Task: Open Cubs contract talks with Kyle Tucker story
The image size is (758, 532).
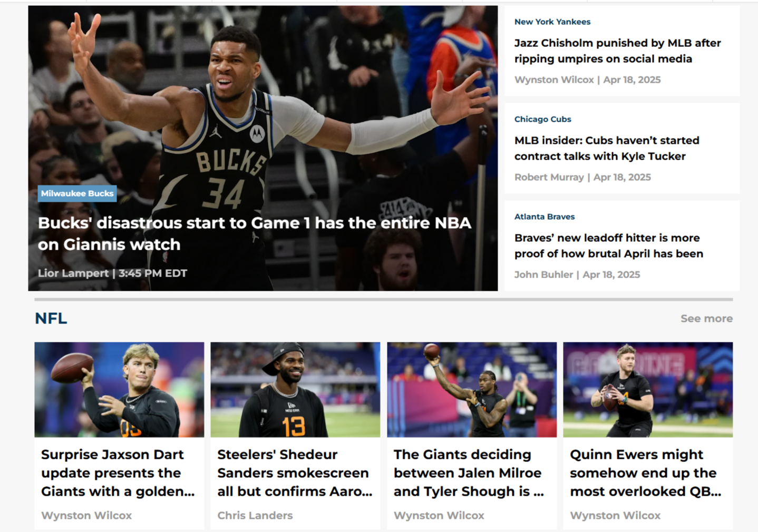Action: (x=607, y=148)
